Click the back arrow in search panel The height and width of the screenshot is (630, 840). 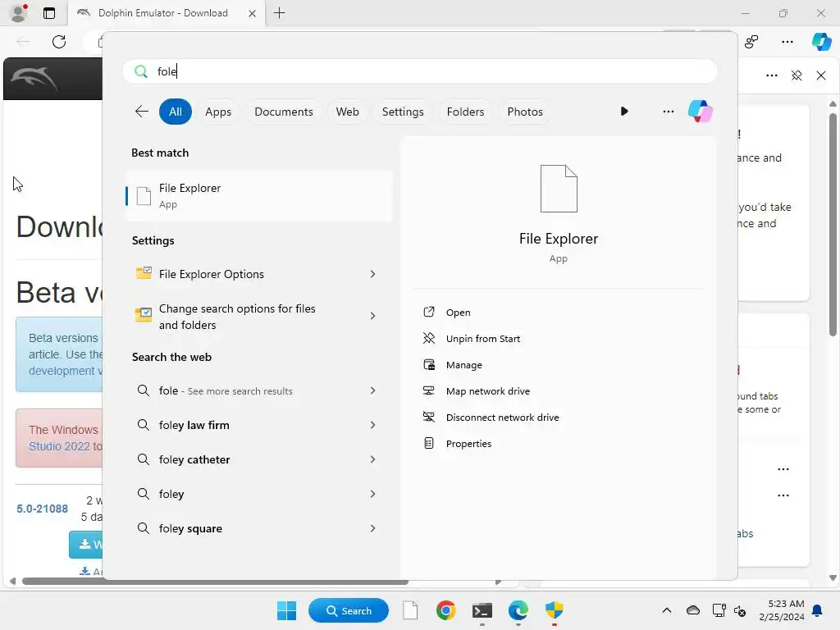coord(141,112)
